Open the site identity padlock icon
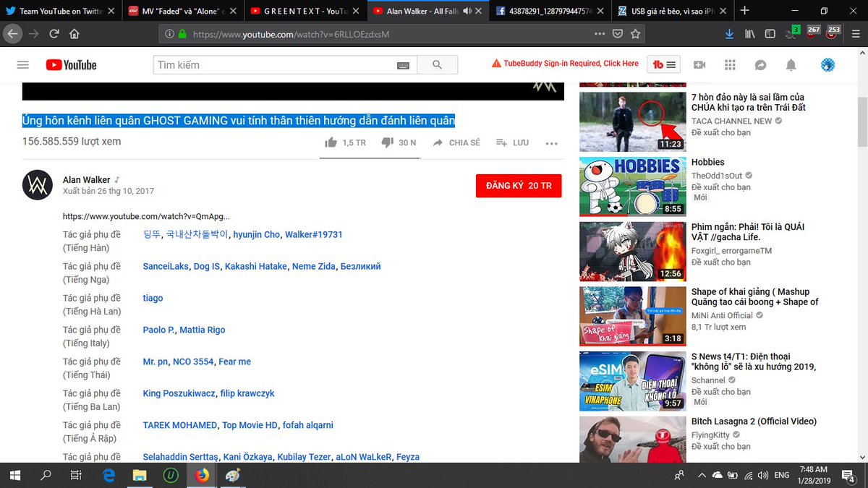868x488 pixels. click(x=182, y=34)
